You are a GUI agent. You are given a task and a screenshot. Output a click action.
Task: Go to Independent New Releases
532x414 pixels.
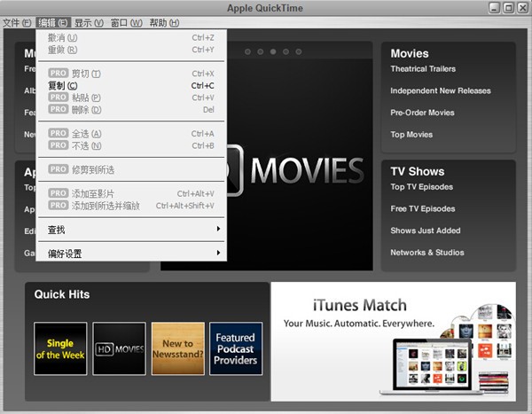[440, 90]
